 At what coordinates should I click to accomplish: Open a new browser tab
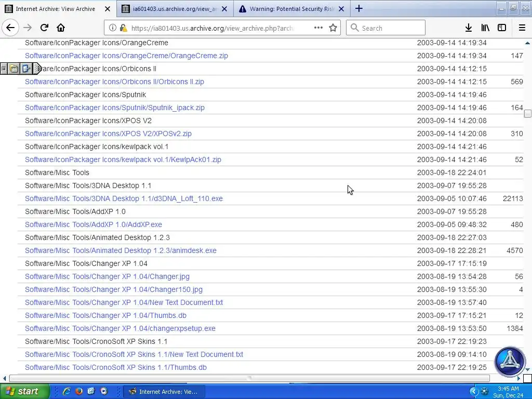pyautogui.click(x=358, y=8)
